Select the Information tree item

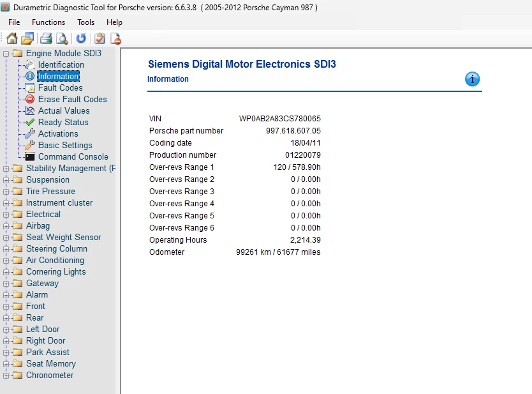tap(58, 76)
